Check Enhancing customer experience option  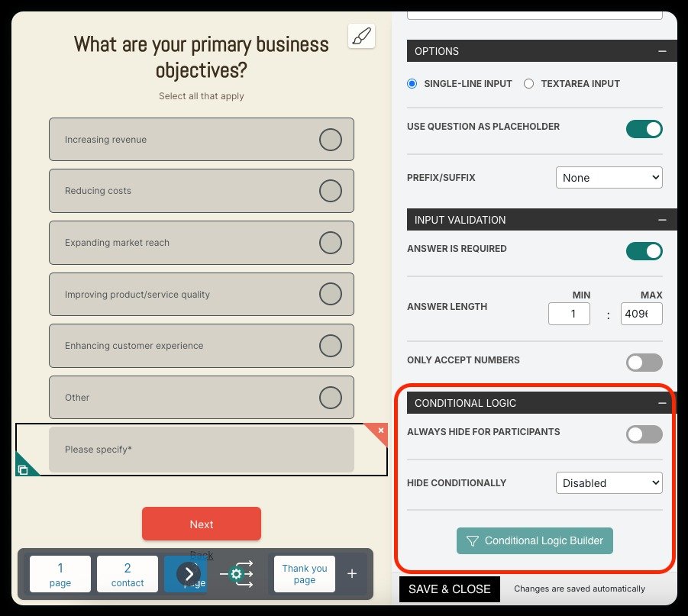(331, 346)
